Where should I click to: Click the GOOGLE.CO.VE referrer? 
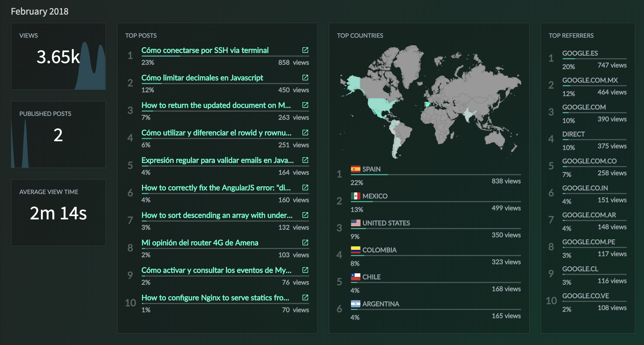pos(586,296)
